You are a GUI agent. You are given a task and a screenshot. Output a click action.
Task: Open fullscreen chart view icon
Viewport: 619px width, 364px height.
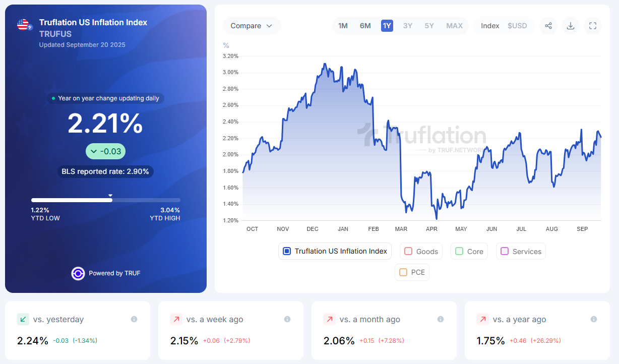tap(593, 26)
